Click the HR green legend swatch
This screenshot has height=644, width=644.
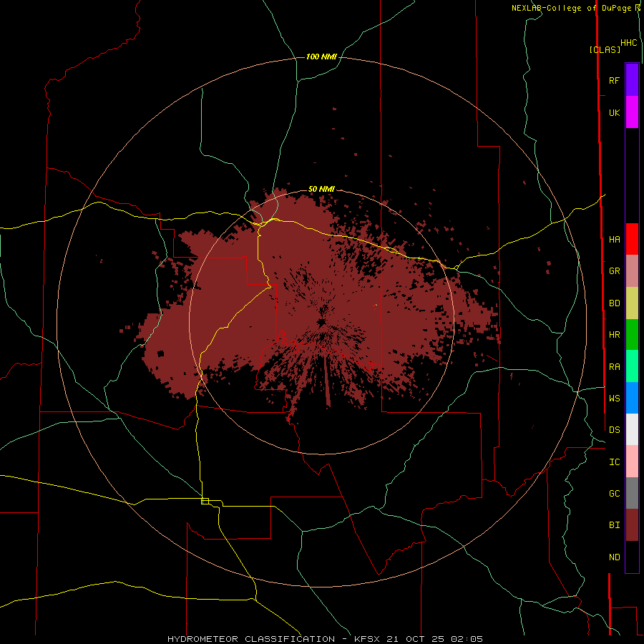pyautogui.click(x=632, y=335)
